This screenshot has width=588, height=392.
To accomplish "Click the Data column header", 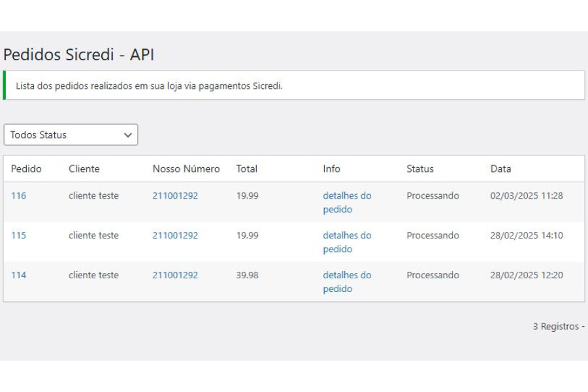I will (x=500, y=169).
